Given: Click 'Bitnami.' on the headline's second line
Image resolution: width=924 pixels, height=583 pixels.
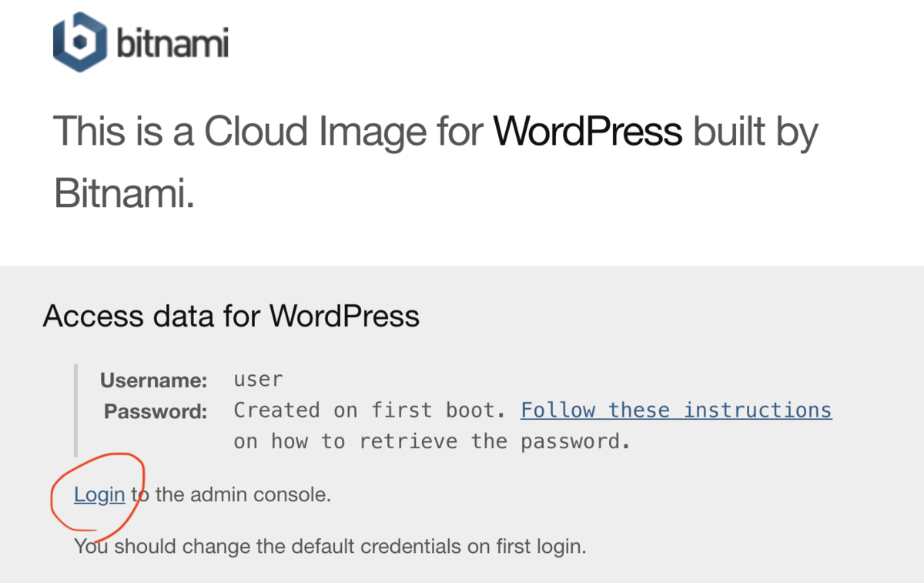Looking at the screenshot, I should pyautogui.click(x=123, y=193).
